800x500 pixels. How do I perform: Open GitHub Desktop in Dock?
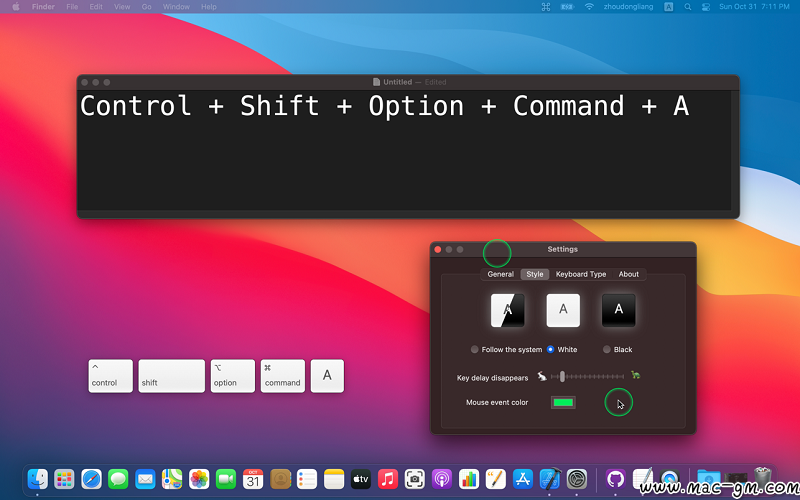pyautogui.click(x=616, y=479)
